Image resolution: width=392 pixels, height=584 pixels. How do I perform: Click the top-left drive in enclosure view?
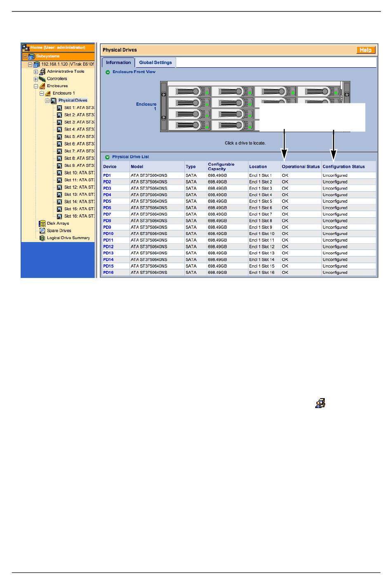click(189, 92)
